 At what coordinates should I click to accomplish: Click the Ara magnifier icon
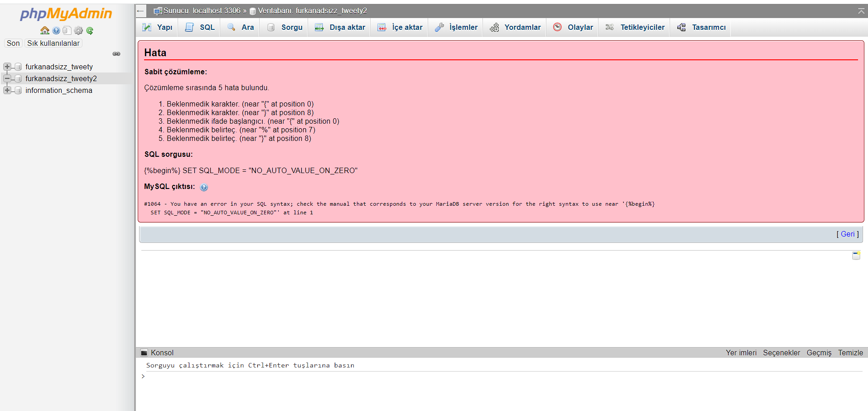231,27
